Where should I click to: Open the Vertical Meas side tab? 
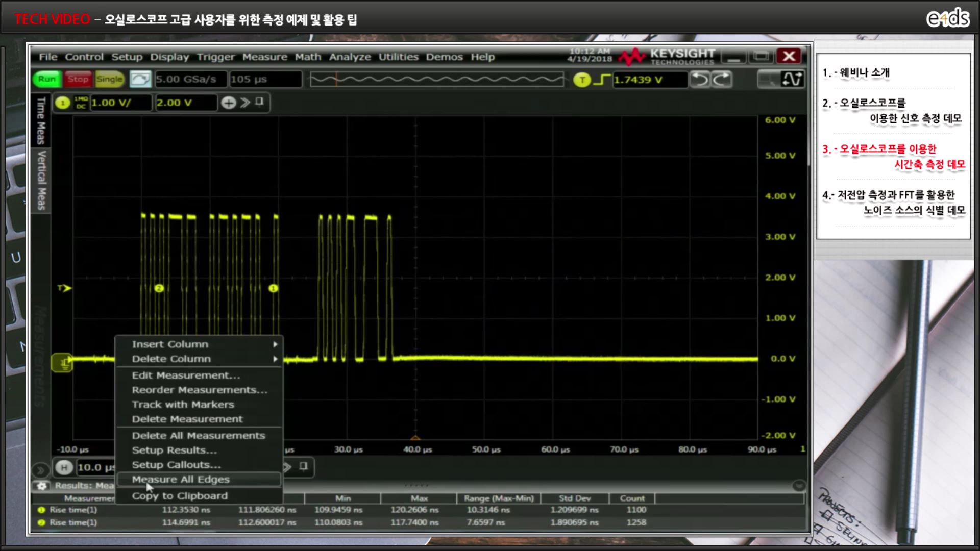coord(41,180)
